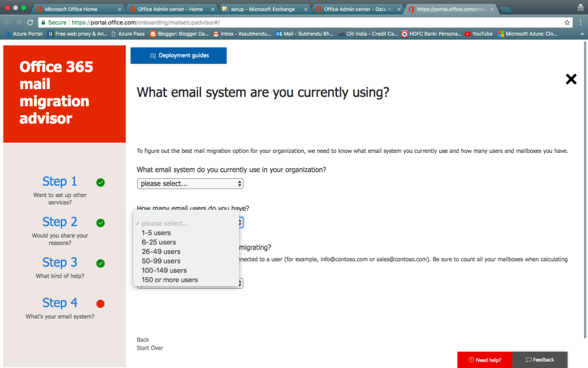The width and height of the screenshot is (588, 368).
Task: Open the Azure Portal bookmark
Action: point(24,34)
